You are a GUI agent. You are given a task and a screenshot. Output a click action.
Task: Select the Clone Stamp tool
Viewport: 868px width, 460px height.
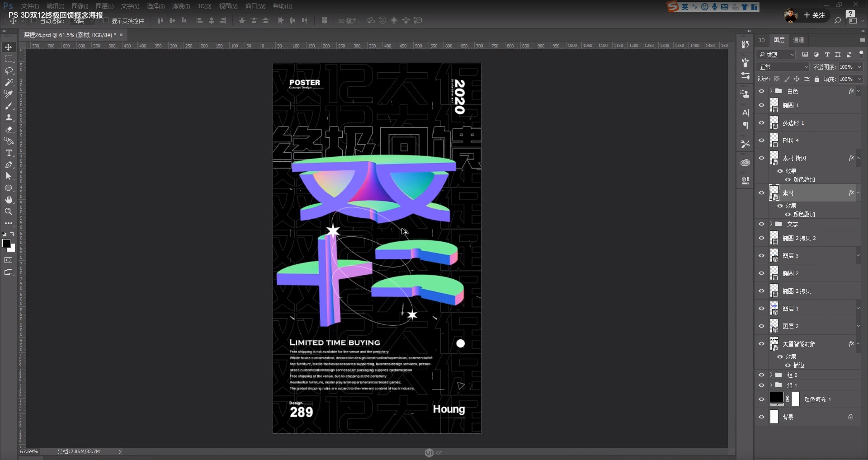(9, 117)
